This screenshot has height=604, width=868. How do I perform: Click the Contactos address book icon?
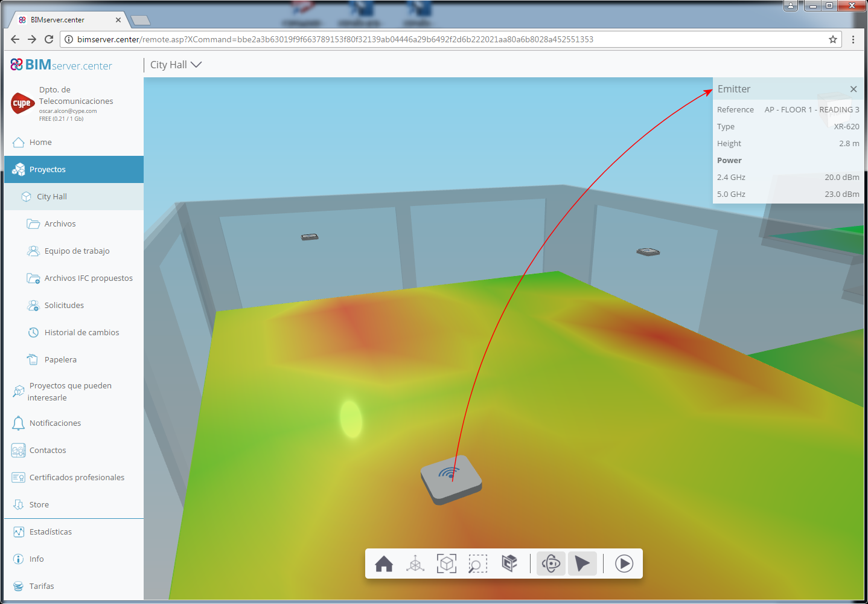[x=19, y=451]
